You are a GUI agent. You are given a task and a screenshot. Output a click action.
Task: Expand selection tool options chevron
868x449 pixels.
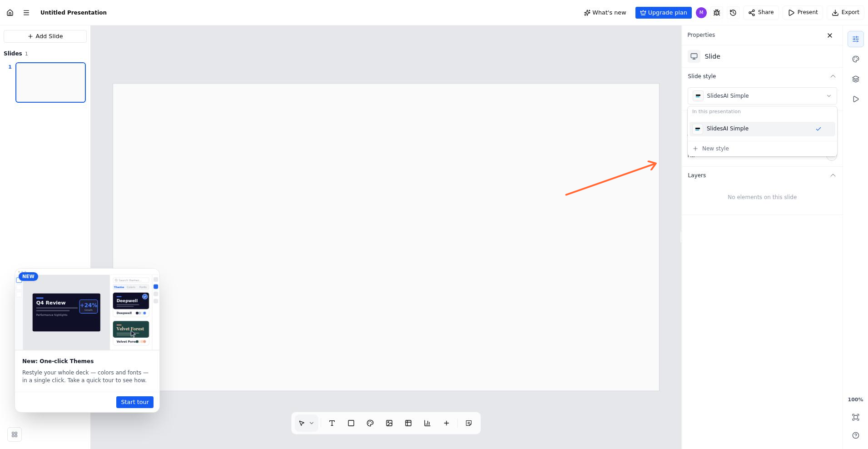312,423
